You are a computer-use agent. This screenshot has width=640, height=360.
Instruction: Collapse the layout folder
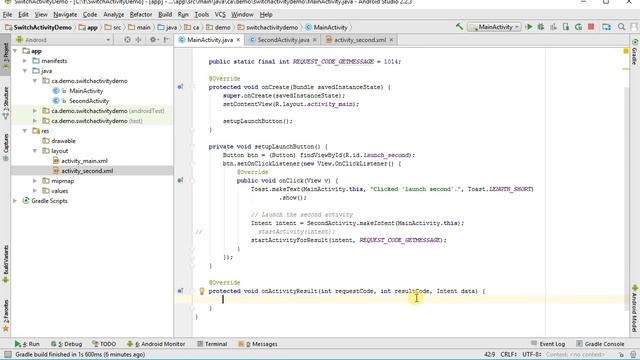click(x=35, y=151)
